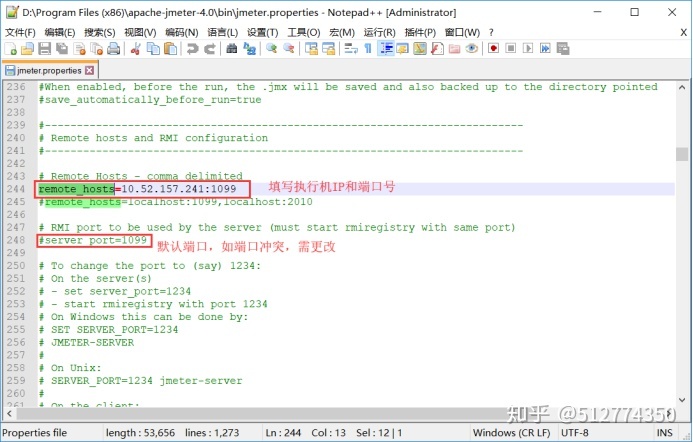The image size is (693, 442).
Task: Zoom in on the editor text
Action: click(271, 49)
